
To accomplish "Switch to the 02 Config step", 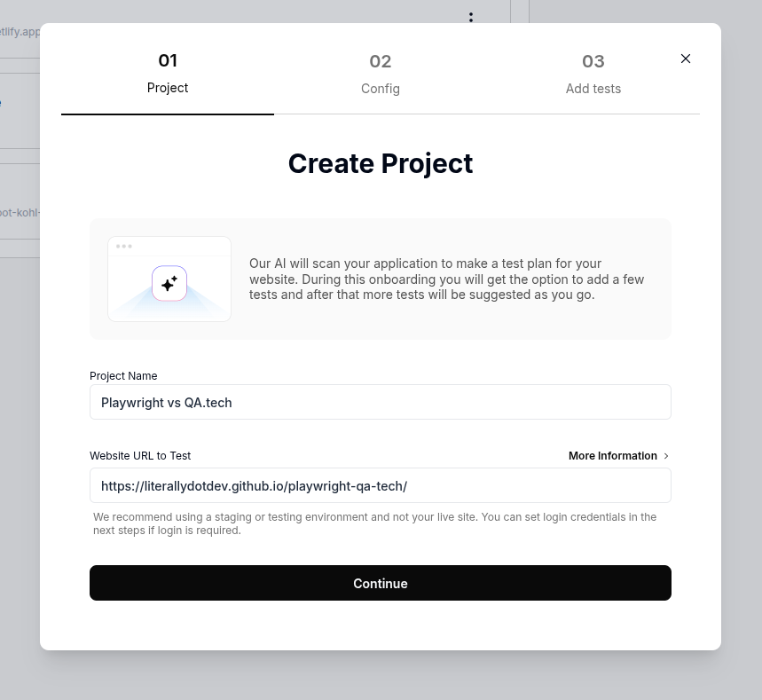I will (x=381, y=74).
